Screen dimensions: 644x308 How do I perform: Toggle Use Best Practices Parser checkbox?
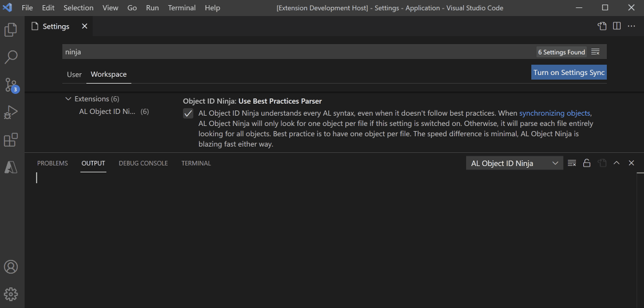point(188,113)
